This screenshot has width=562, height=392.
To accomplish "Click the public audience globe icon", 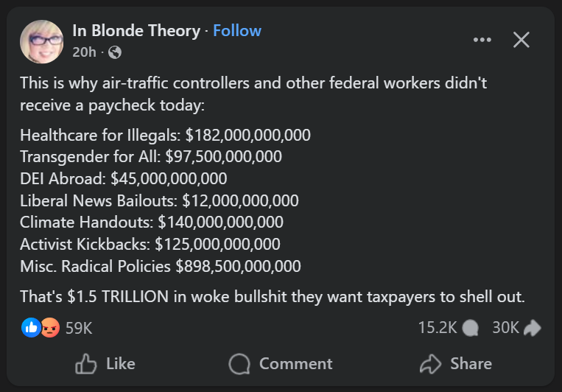I will pos(115,52).
